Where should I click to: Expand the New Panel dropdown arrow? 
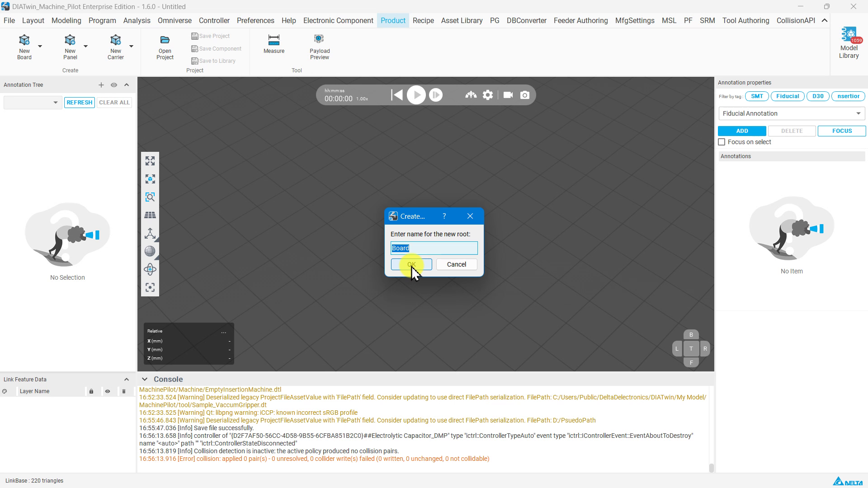click(x=85, y=47)
